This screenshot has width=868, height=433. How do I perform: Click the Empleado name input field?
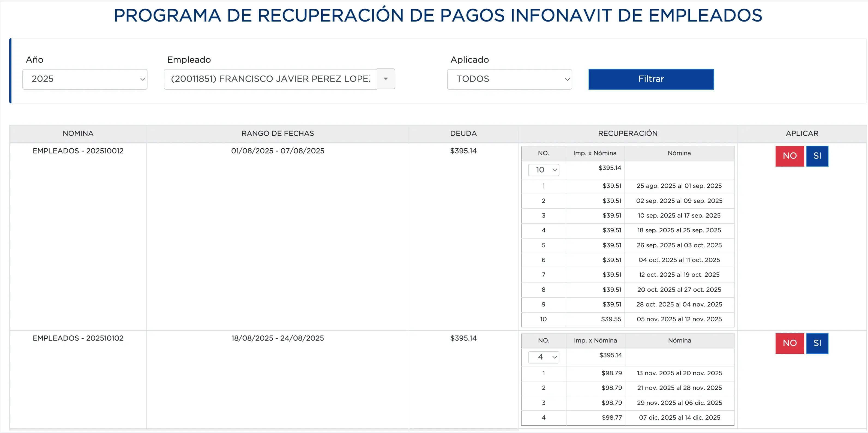pyautogui.click(x=270, y=79)
